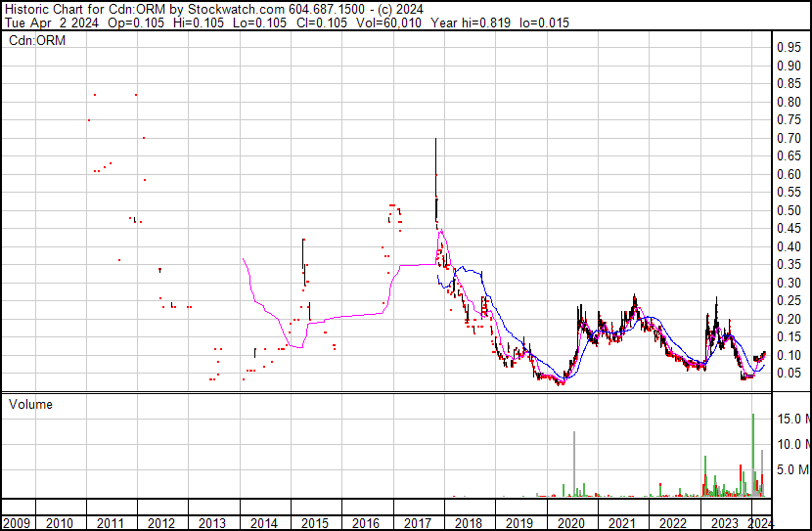Click the 2023 year label on the time axis

click(724, 523)
